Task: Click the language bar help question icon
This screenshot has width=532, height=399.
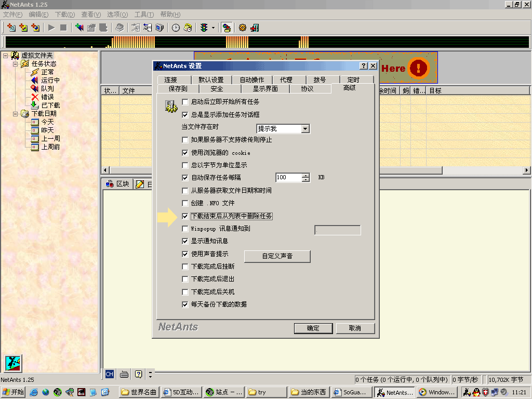Action: [138, 374]
